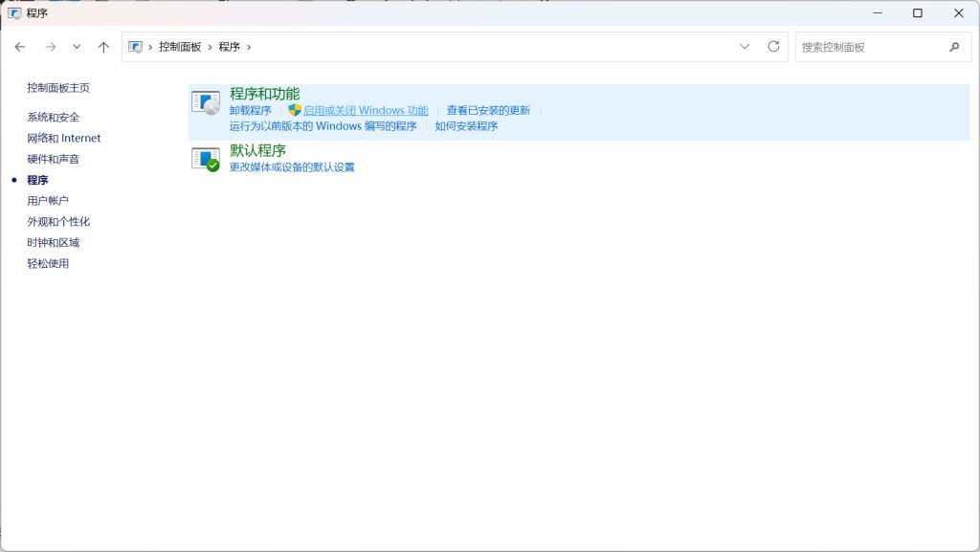Go up one level with up arrow

click(103, 47)
